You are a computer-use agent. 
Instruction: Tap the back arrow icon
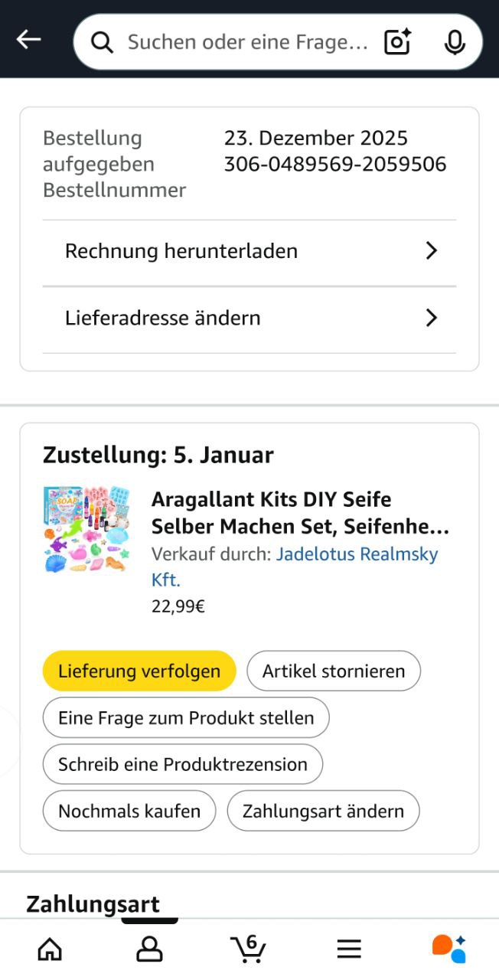point(29,40)
